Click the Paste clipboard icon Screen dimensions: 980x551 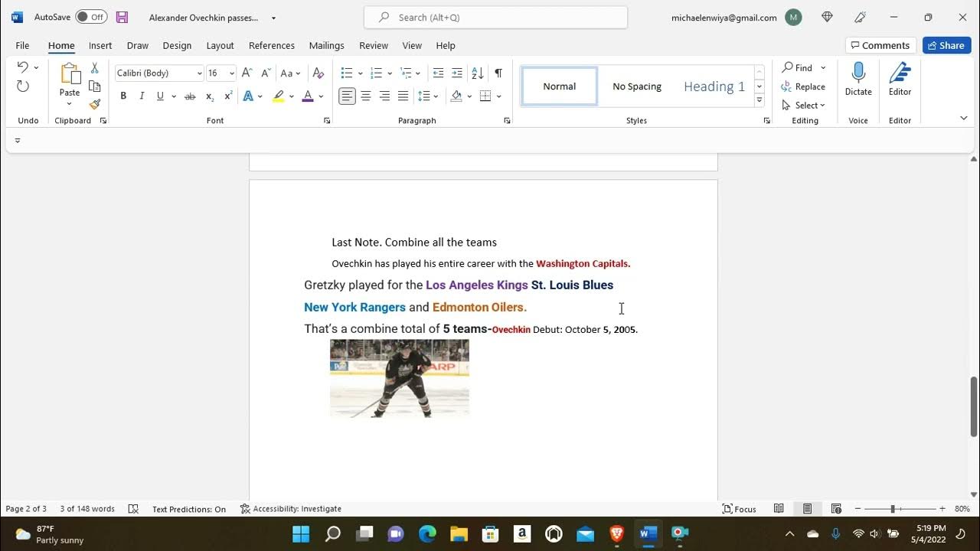[70, 74]
